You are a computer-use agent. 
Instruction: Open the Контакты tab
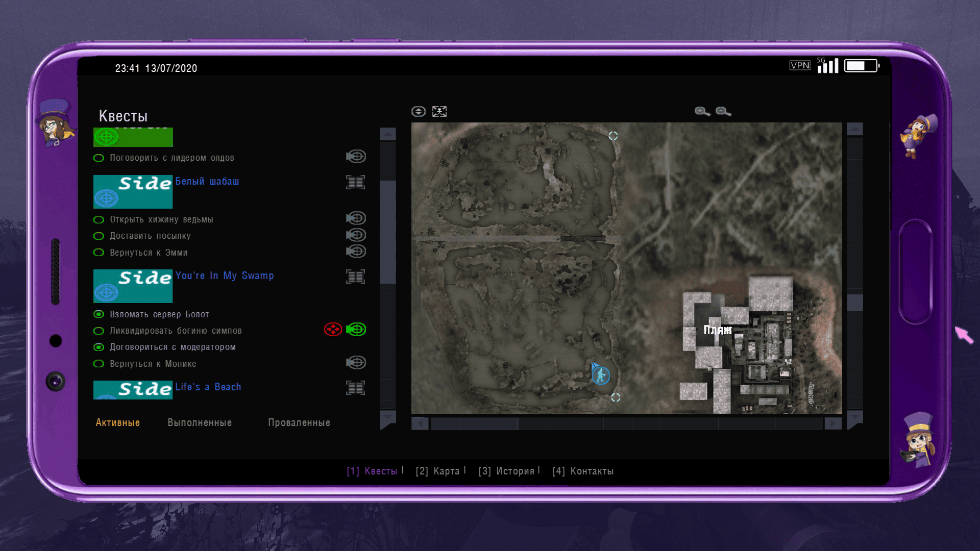(x=583, y=471)
